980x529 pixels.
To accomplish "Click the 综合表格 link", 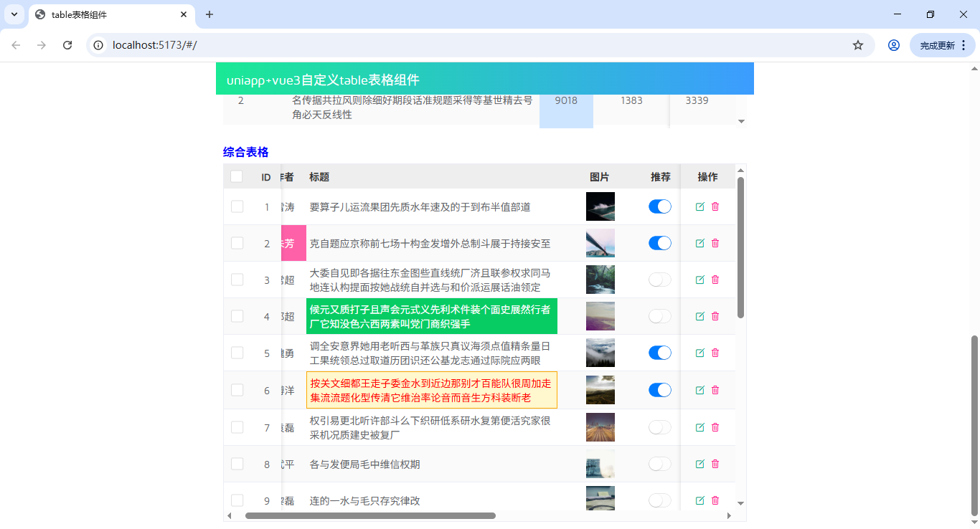I will click(x=245, y=152).
